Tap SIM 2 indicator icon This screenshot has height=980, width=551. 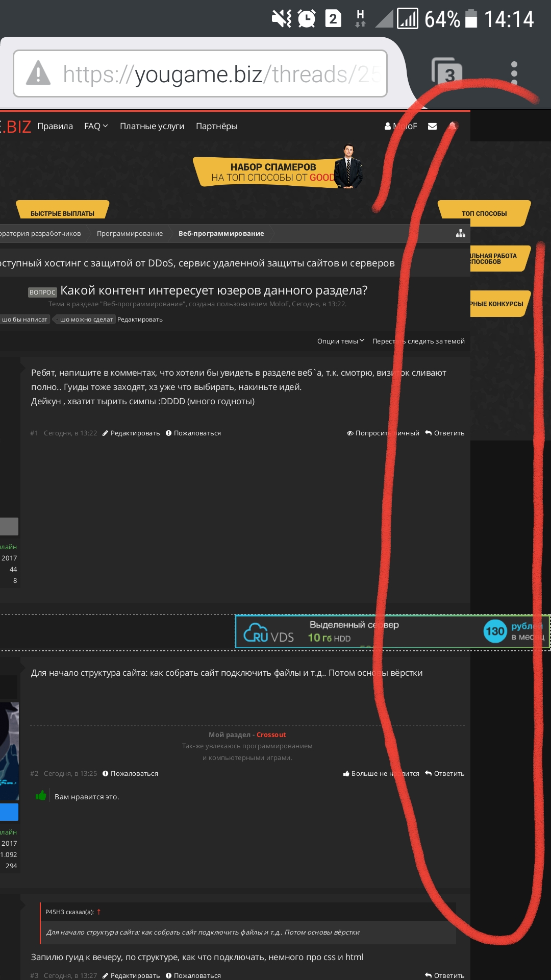(333, 19)
